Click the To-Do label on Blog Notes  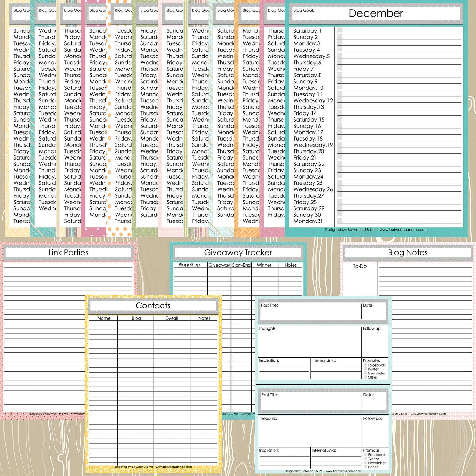tap(360, 266)
